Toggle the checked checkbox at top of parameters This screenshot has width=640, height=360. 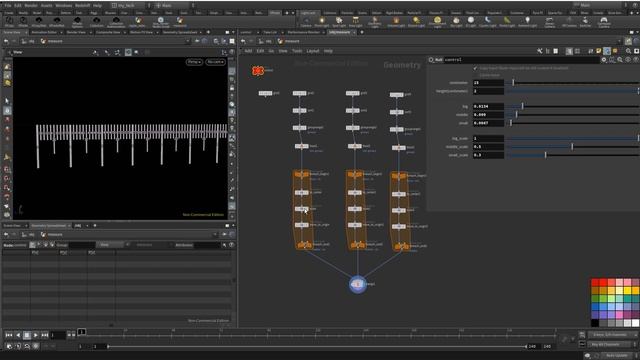point(475,68)
